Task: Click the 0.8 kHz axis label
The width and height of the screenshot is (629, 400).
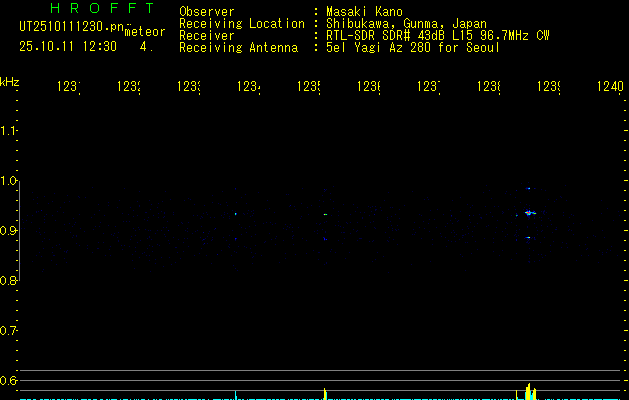Action: 8,280
